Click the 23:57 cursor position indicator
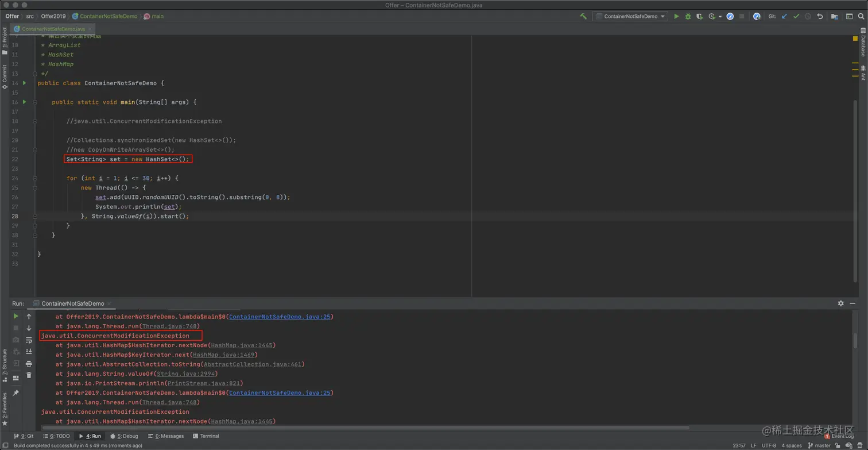 (x=739, y=445)
